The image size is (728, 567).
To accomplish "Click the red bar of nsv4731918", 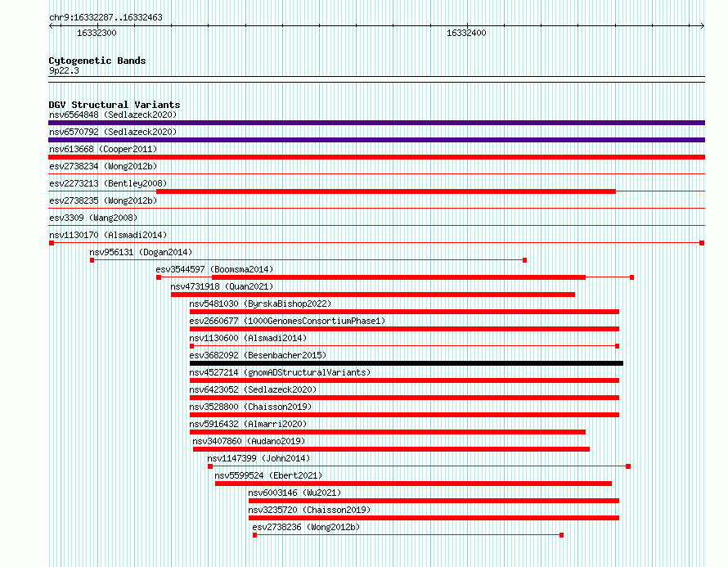I will pos(373,295).
